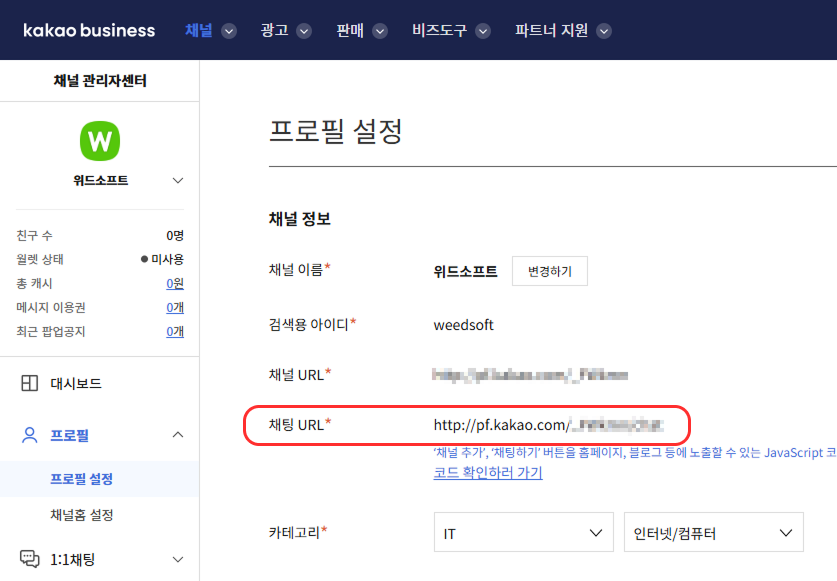
Task: Open the 최근 팝업공지 0개 link
Action: click(x=175, y=332)
